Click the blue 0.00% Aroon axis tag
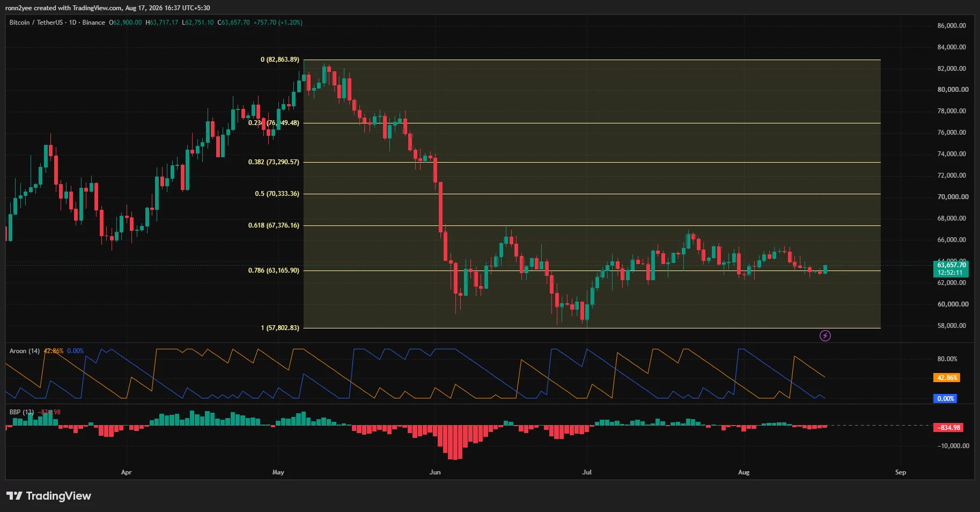This screenshot has width=980, height=512. click(x=945, y=399)
